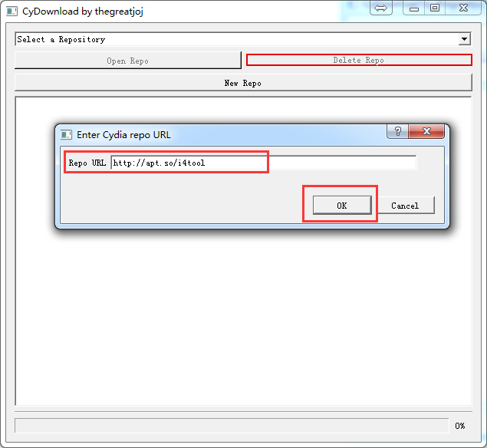Click the Delete Repo button
This screenshot has height=448, width=487.
[x=359, y=60]
